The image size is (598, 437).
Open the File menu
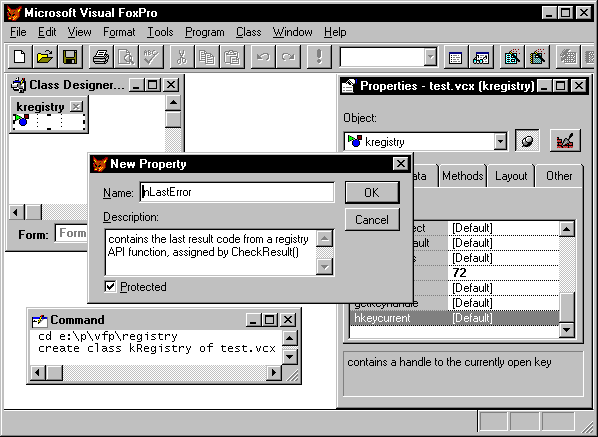click(x=18, y=32)
